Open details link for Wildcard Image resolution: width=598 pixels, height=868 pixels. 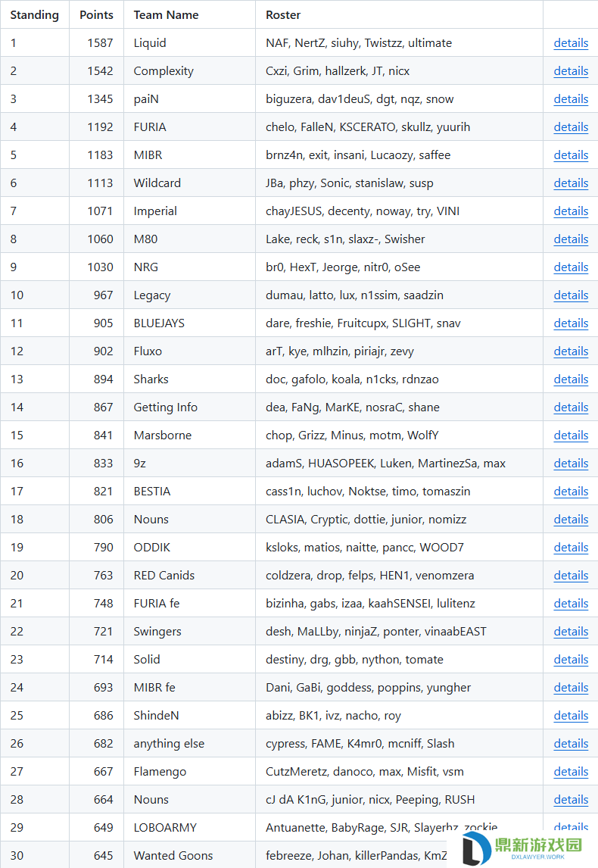571,183
